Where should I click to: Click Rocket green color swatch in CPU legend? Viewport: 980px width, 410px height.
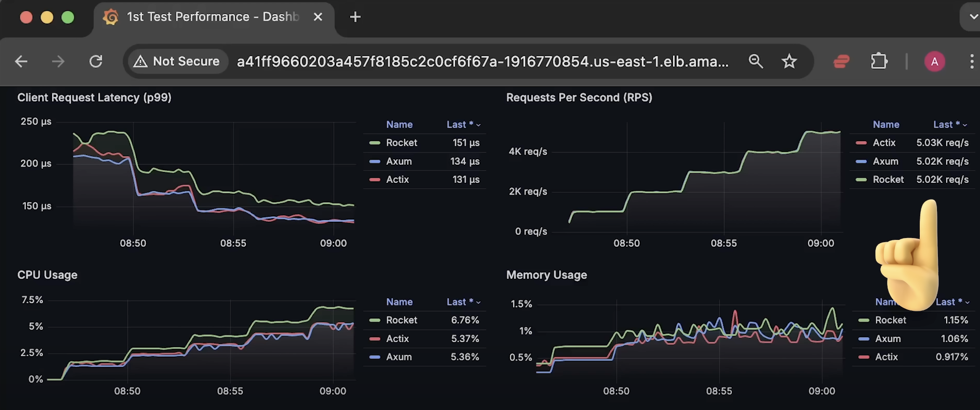[375, 320]
